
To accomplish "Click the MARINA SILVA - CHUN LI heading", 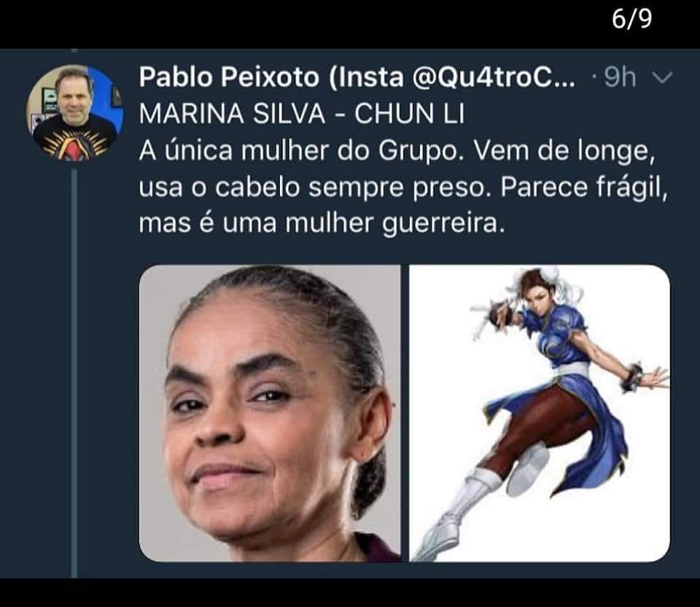I will (x=302, y=114).
